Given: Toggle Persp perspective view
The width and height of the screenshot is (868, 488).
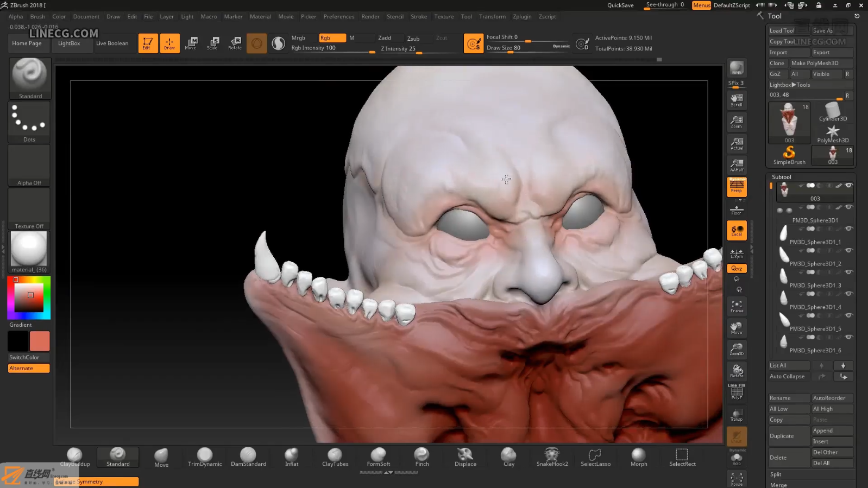Looking at the screenshot, I should pos(737,187).
